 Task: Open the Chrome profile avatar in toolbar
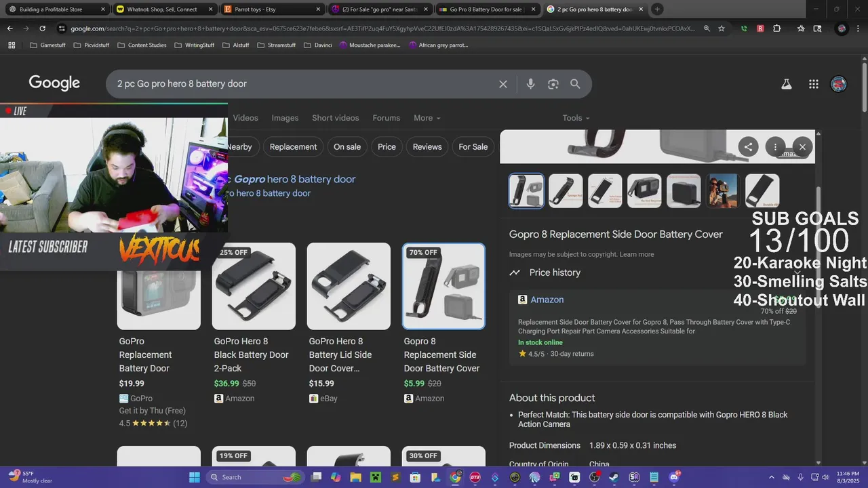842,28
